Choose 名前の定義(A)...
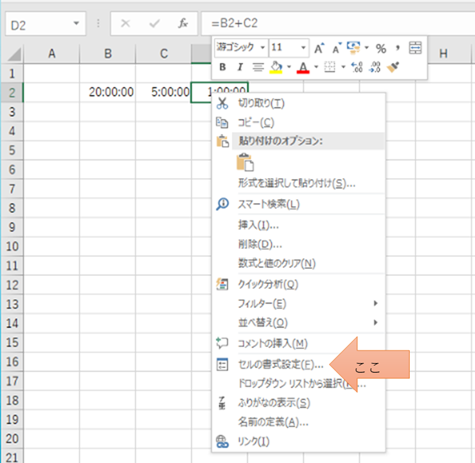This screenshot has height=463, width=475. [x=298, y=422]
